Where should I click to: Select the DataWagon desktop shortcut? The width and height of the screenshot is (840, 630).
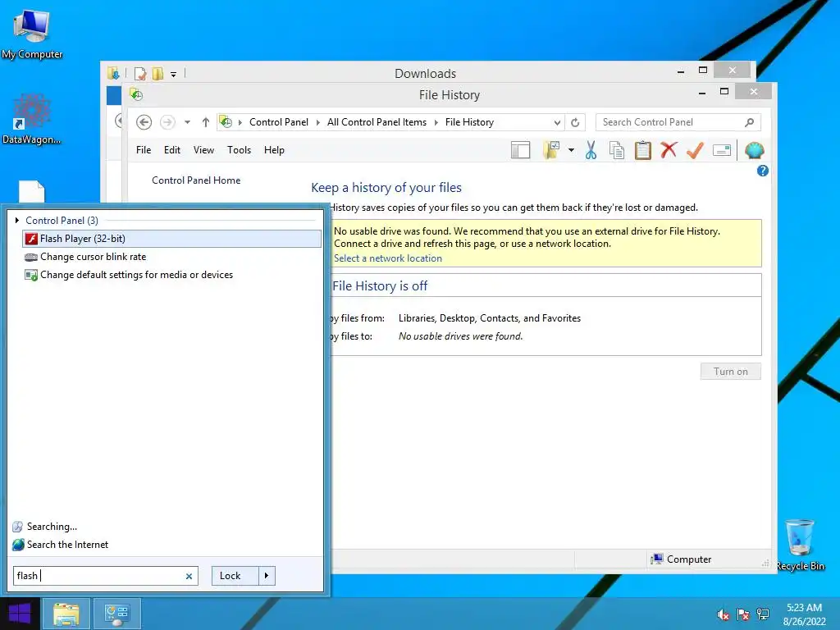coord(31,119)
